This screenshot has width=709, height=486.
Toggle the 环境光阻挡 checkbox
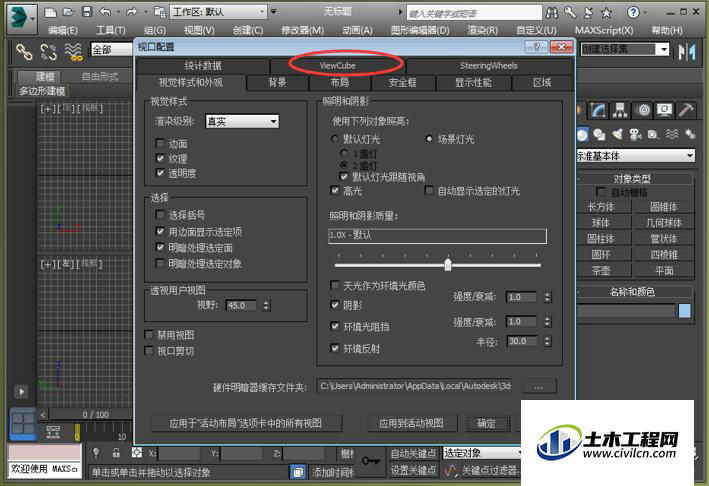335,326
